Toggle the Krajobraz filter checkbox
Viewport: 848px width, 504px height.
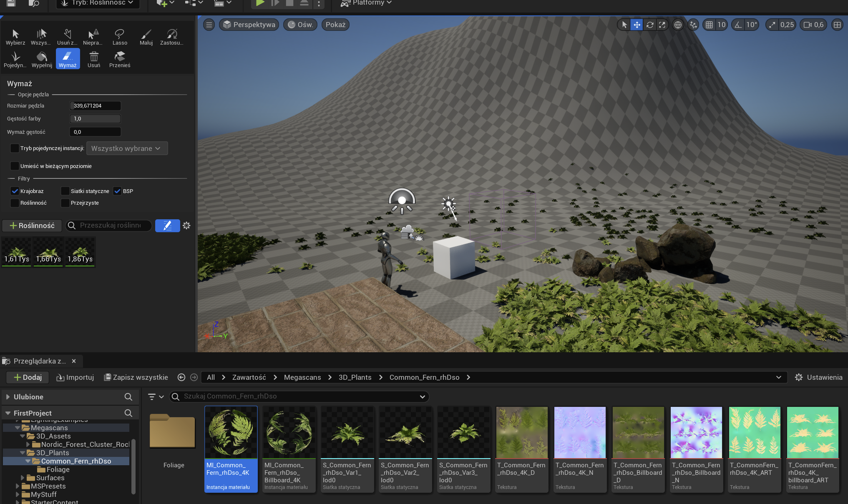(15, 191)
